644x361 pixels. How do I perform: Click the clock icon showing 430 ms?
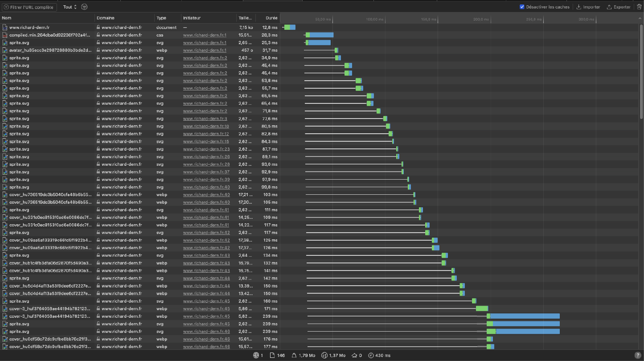point(371,355)
